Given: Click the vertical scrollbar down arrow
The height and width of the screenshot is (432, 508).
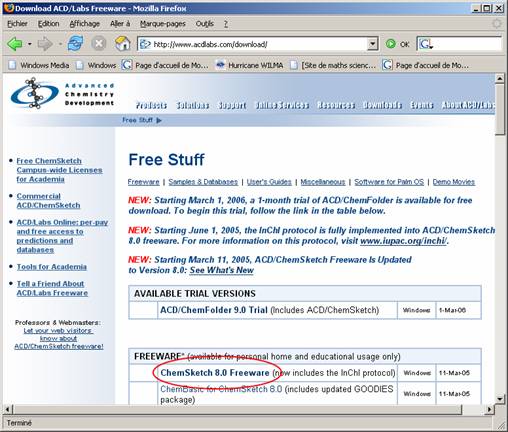Looking at the screenshot, I should pyautogui.click(x=499, y=398).
